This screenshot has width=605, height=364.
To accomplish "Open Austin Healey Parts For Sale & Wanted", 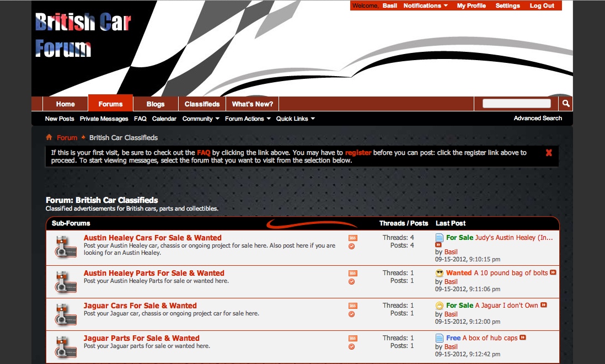I will [154, 273].
